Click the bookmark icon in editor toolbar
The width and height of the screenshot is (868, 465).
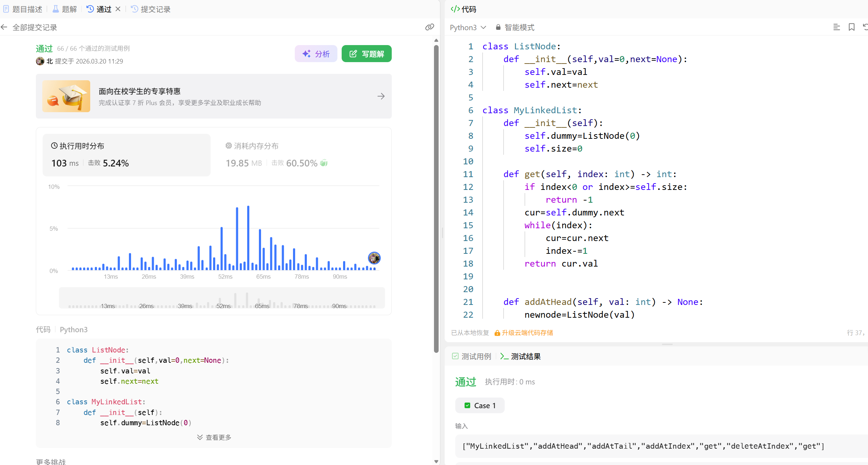coord(851,27)
